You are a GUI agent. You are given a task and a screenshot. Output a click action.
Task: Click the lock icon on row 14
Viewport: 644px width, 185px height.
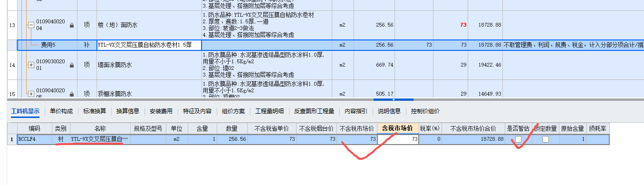[x=72, y=65]
